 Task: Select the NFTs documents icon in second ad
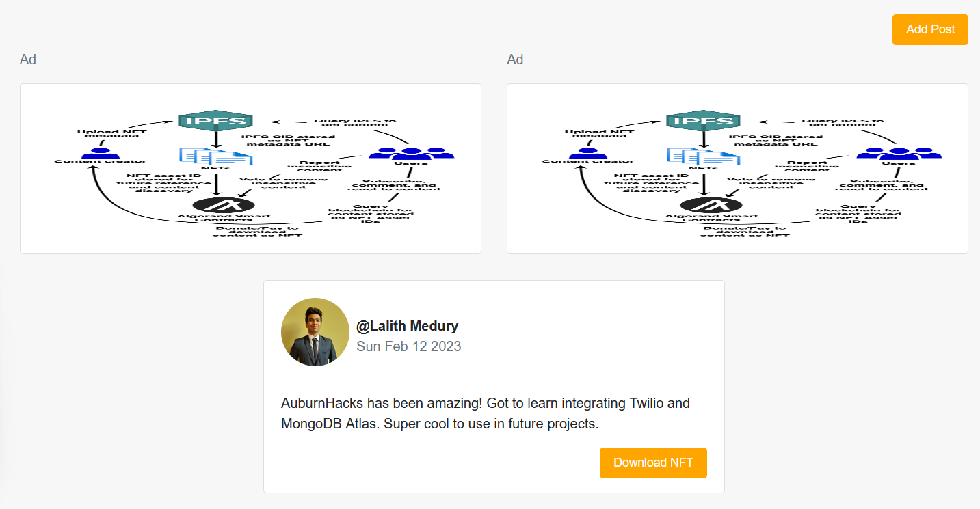[702, 156]
